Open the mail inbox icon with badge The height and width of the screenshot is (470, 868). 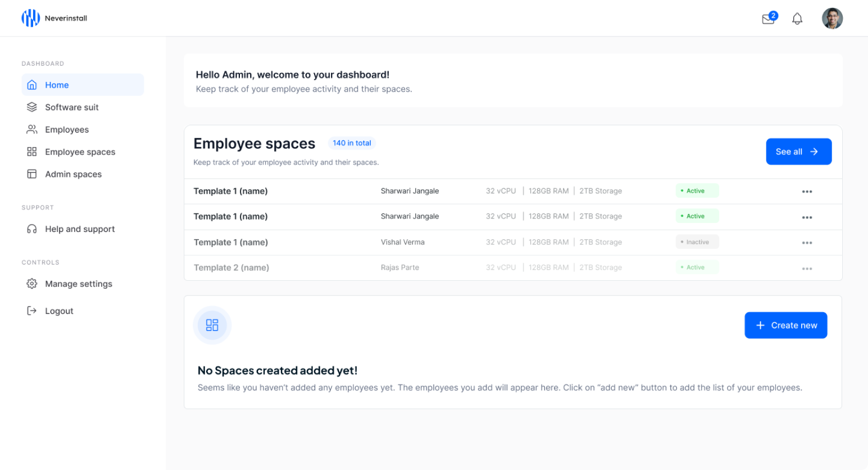769,19
